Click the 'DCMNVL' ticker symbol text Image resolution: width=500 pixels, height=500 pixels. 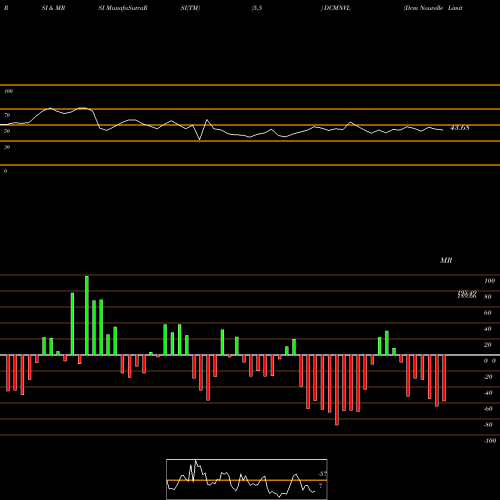(x=337, y=8)
